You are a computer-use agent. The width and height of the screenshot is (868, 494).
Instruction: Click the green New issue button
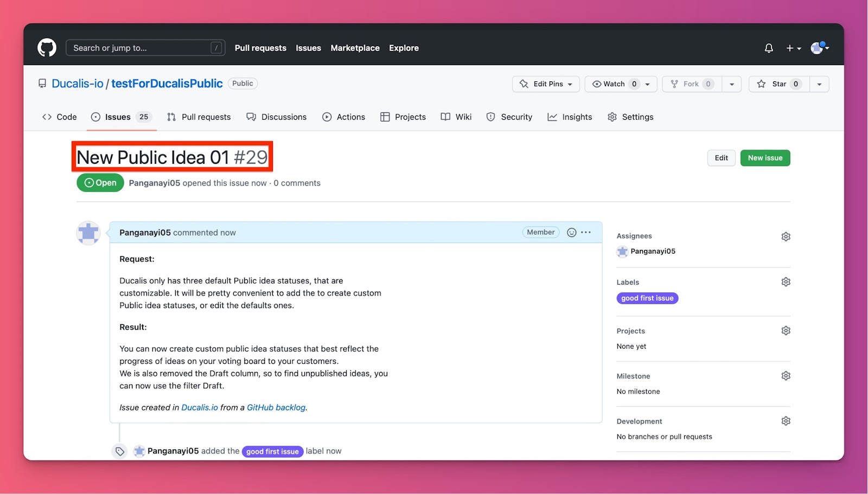click(765, 158)
